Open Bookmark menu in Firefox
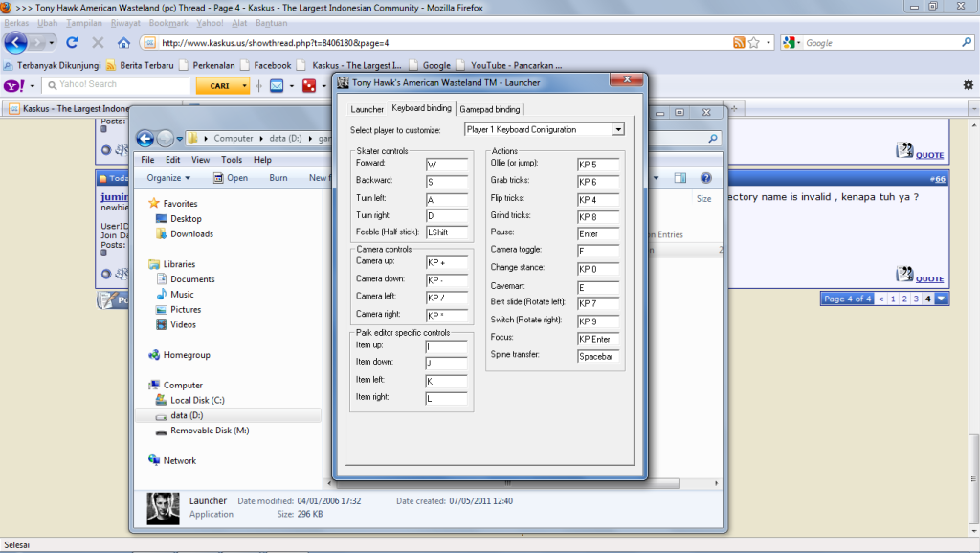Screen dimensions: 980x553 pyautogui.click(x=168, y=23)
